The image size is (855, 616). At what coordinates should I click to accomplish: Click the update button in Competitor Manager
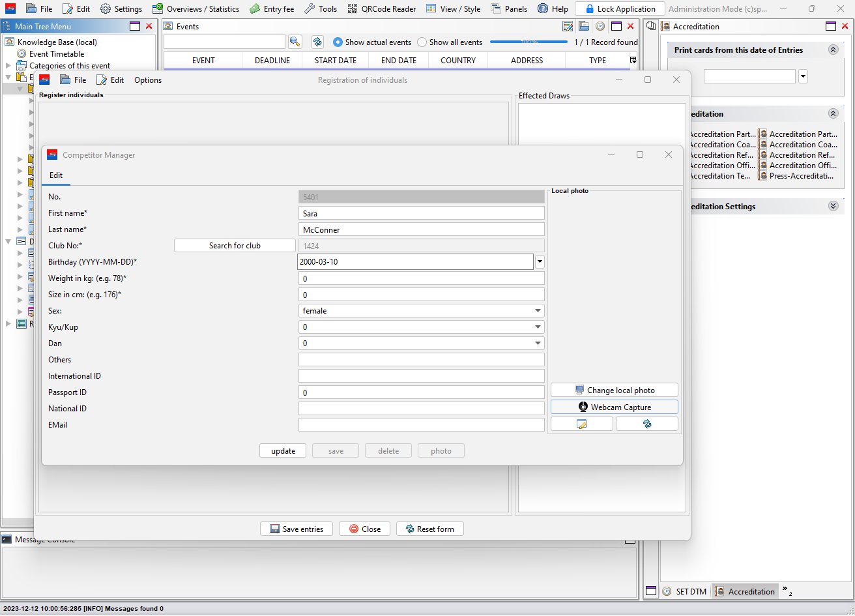click(283, 451)
